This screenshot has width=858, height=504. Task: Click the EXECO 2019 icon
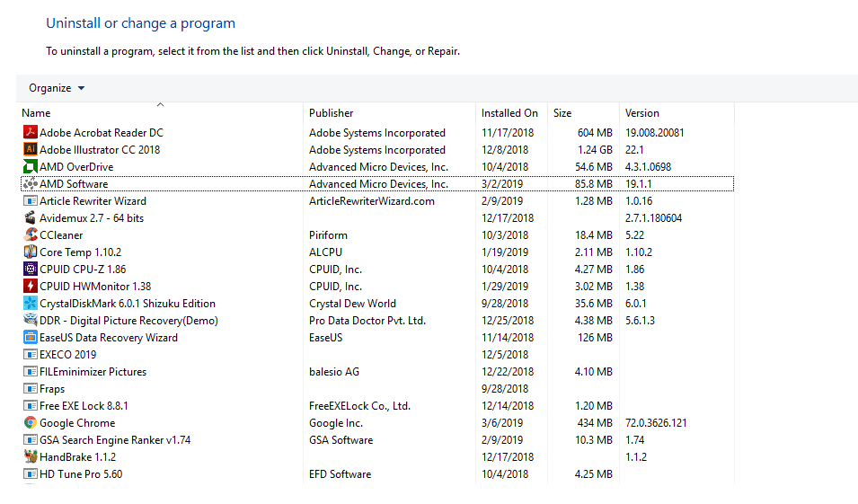pyautogui.click(x=30, y=355)
